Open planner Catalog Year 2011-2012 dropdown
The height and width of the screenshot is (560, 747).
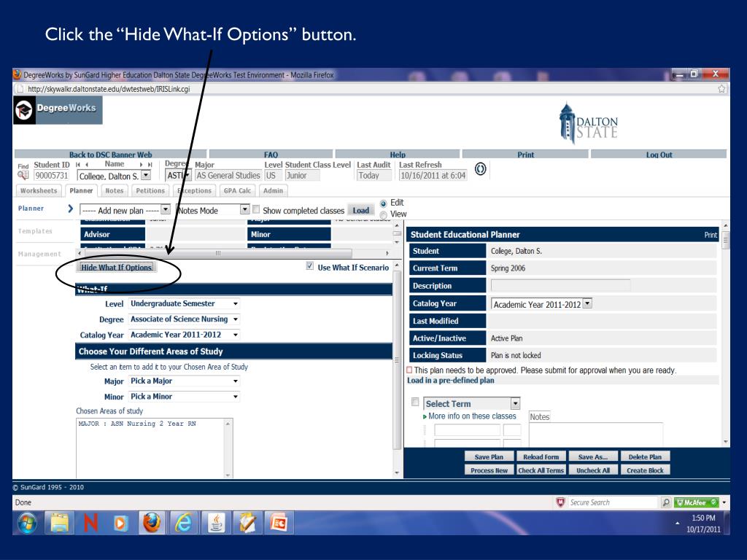point(542,304)
